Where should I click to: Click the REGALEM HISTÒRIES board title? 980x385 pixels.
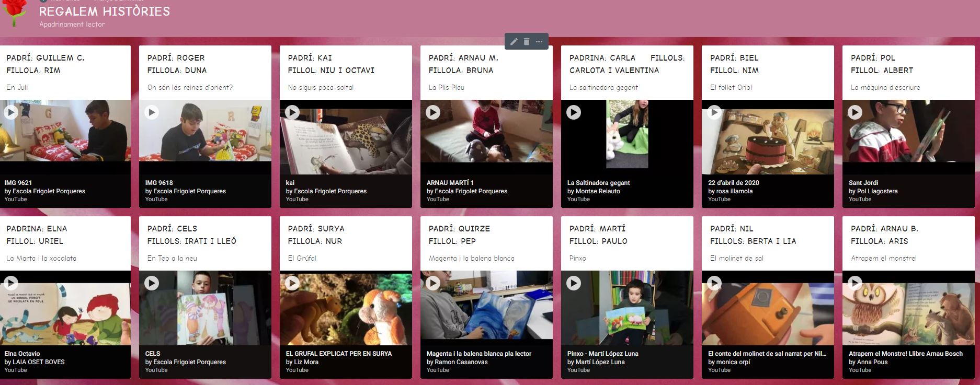coord(105,11)
